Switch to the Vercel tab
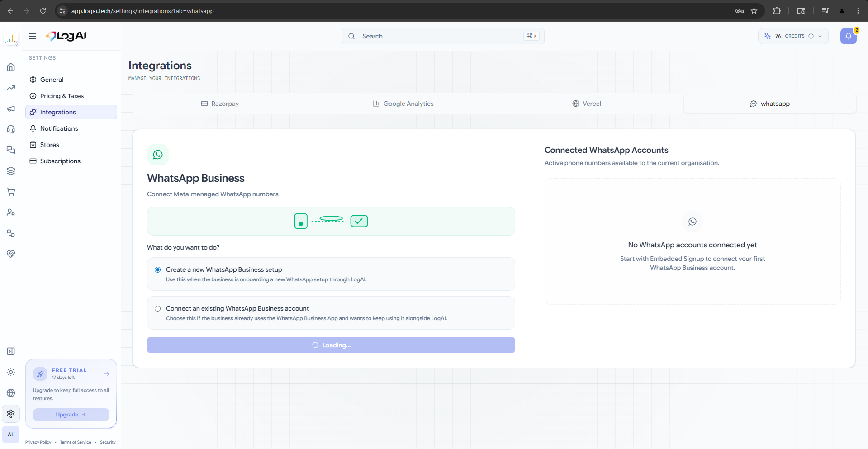The width and height of the screenshot is (868, 449). click(587, 104)
